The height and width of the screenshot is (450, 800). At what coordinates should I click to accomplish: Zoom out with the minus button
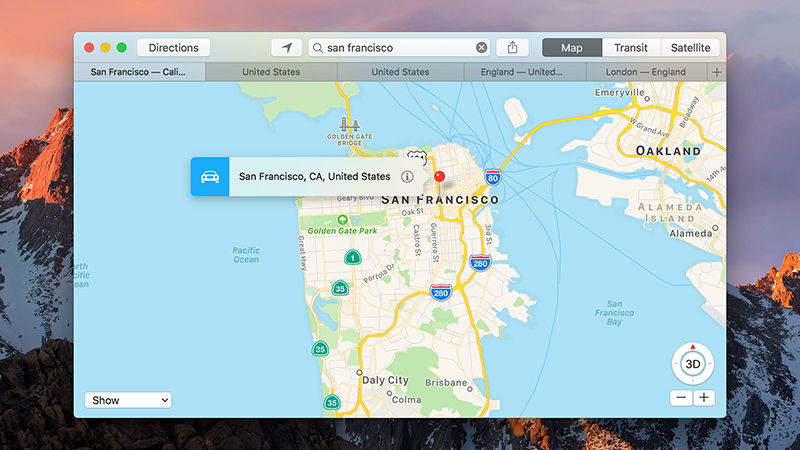coord(681,398)
